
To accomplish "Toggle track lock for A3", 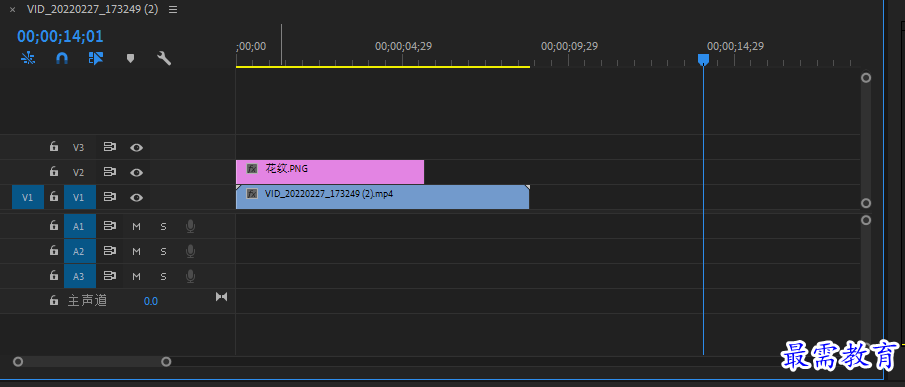I will point(54,276).
